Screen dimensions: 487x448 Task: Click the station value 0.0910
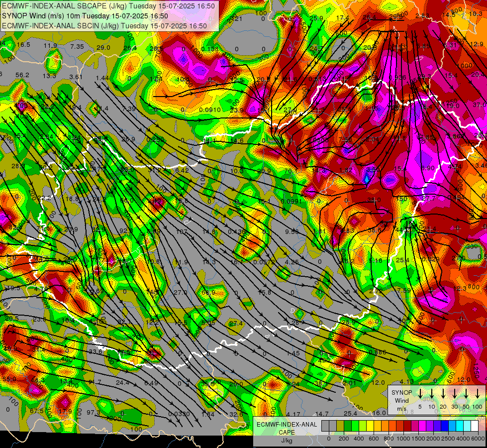(210, 110)
